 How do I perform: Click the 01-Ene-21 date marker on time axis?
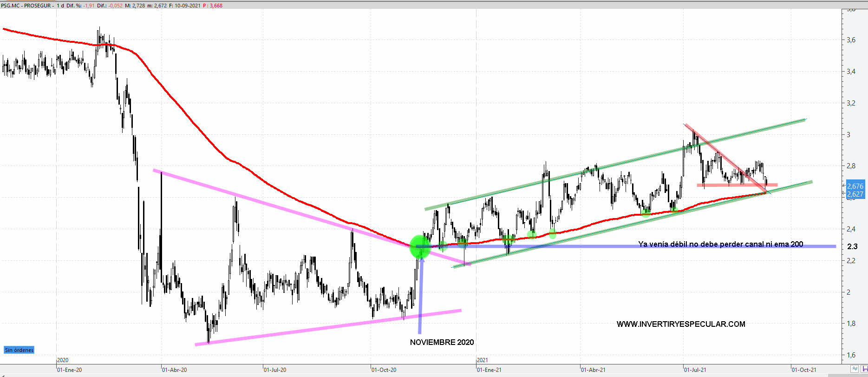(489, 370)
